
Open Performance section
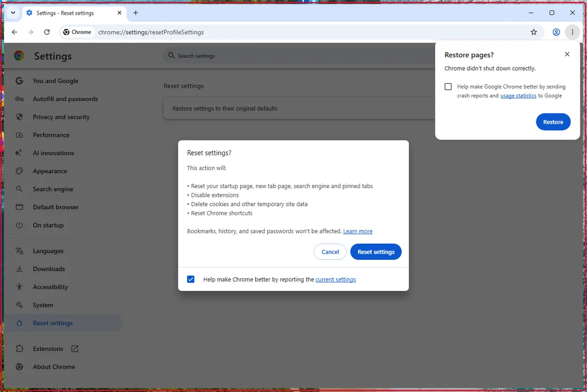51,135
